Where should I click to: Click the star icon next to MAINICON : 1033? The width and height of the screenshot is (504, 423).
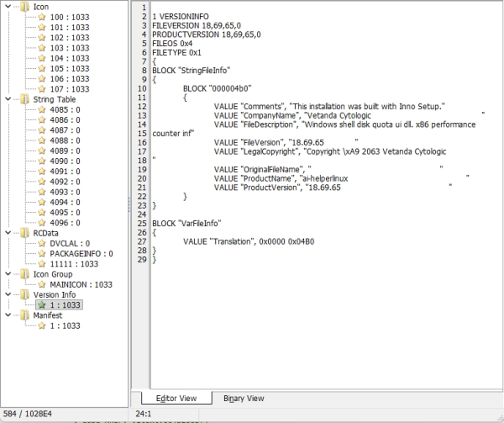click(x=42, y=284)
